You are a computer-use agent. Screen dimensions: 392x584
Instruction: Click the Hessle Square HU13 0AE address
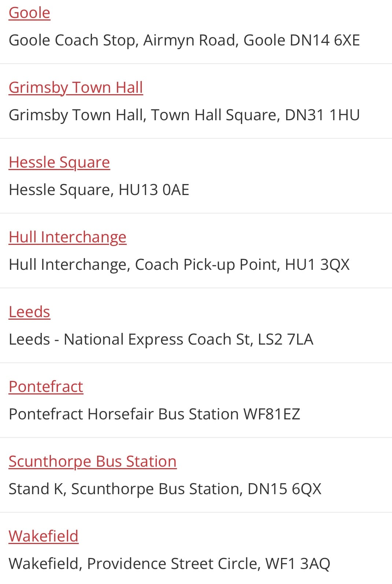pos(99,190)
